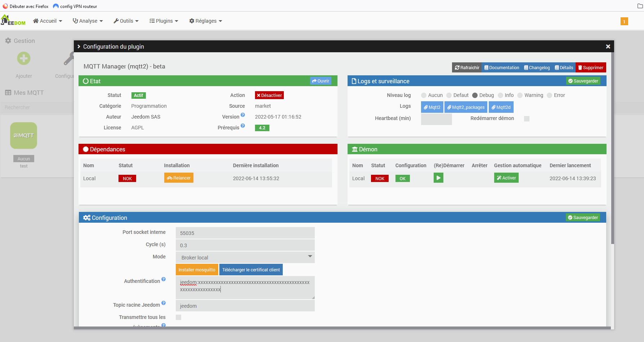
Task: Click Ouvrir in the Etat panel
Action: (321, 81)
